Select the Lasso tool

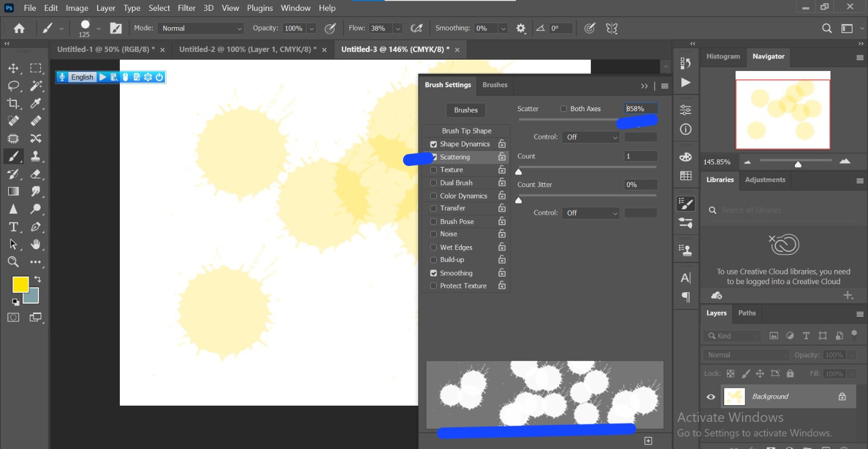(x=13, y=86)
